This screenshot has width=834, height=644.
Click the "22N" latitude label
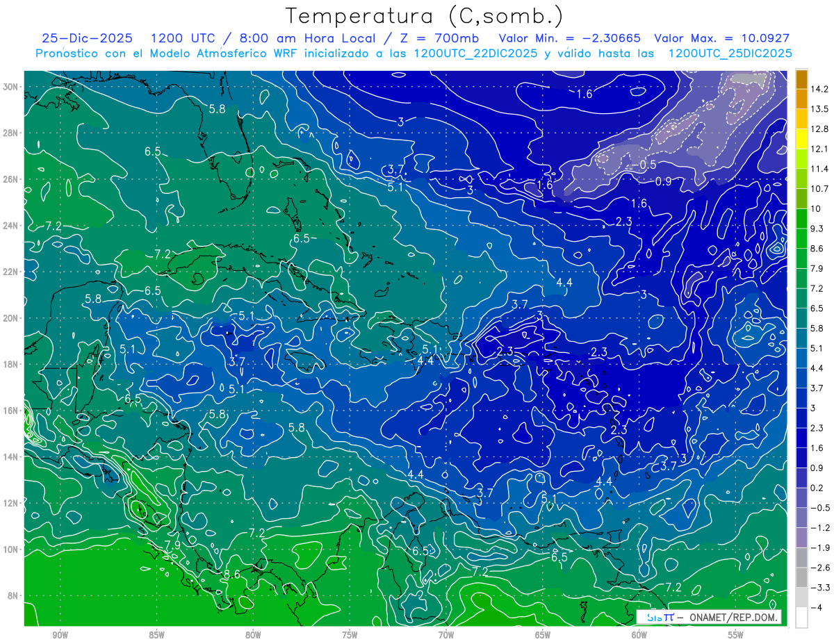[10, 272]
